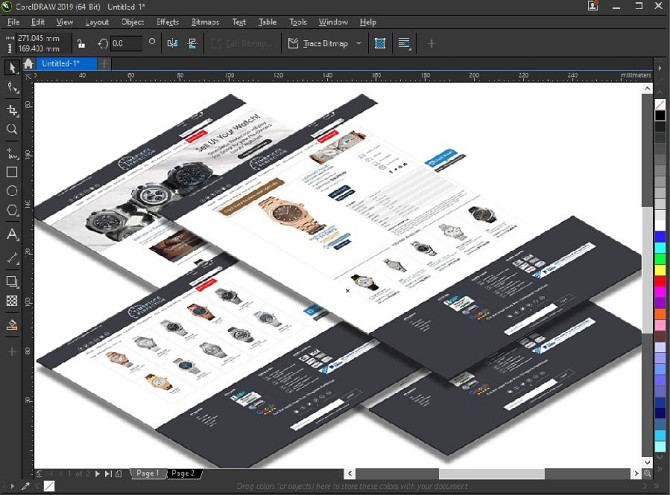Open the Bitmaps menu

coord(205,22)
